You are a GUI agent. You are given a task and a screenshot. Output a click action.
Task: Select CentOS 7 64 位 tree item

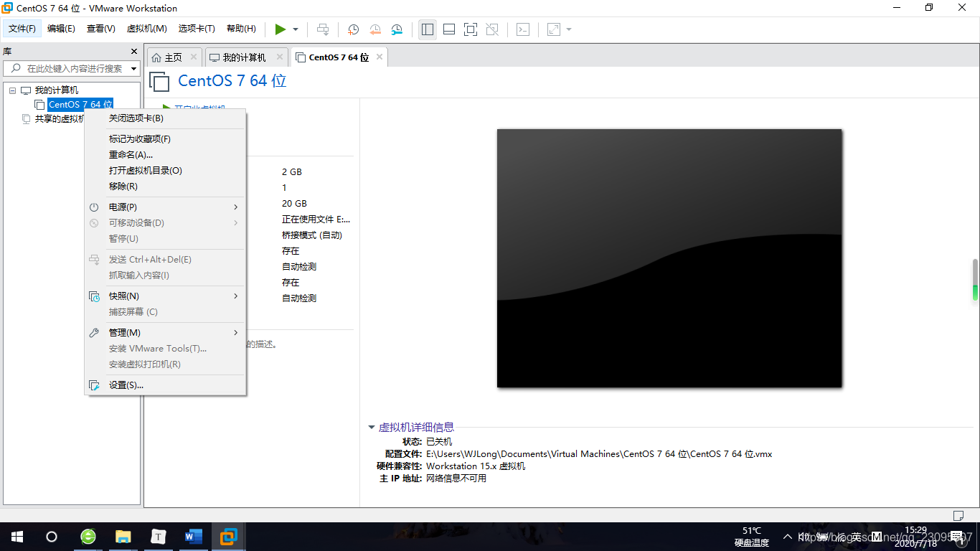[x=80, y=105]
